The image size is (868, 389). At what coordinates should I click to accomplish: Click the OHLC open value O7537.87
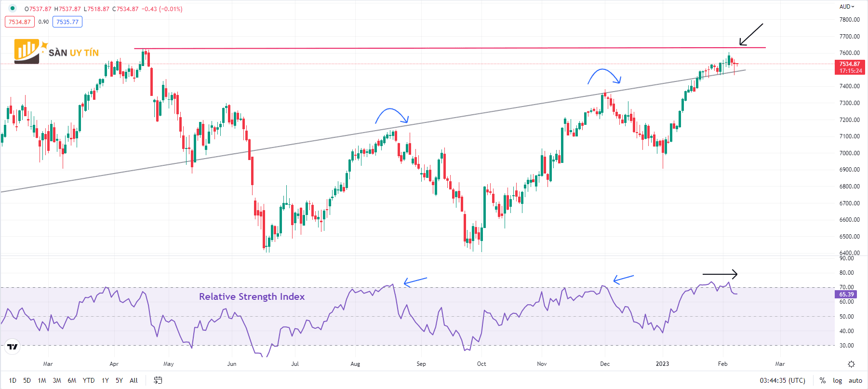38,9
